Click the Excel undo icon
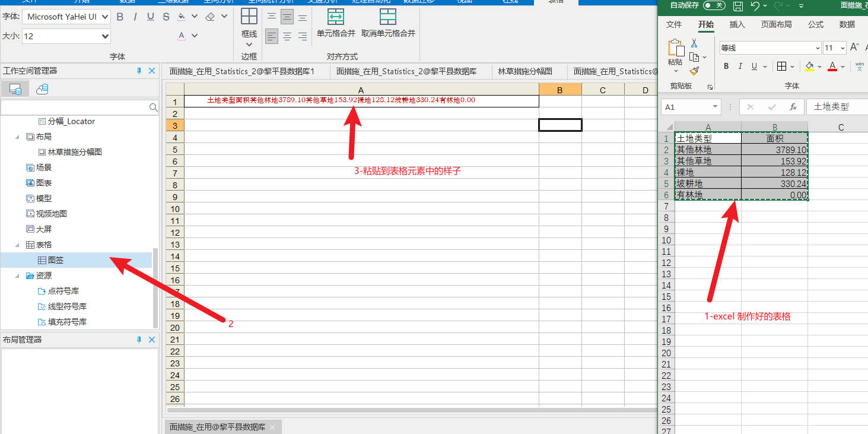 [755, 6]
